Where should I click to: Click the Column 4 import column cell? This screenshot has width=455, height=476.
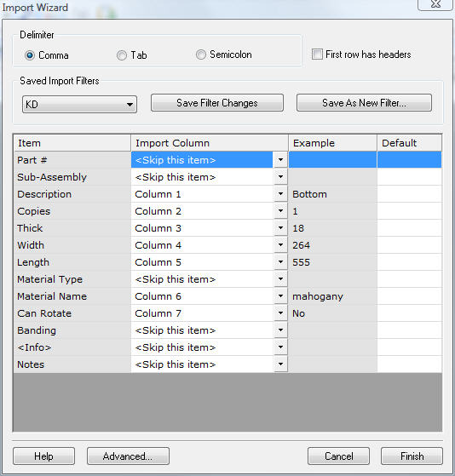[x=202, y=244]
